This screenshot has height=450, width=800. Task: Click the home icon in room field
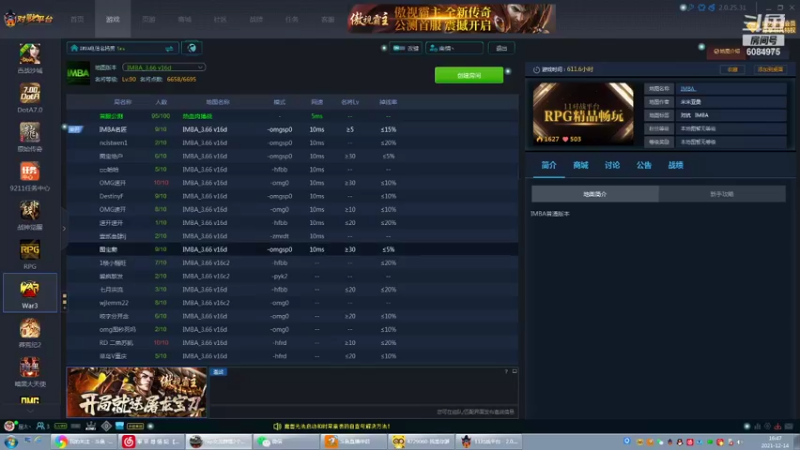(74, 48)
